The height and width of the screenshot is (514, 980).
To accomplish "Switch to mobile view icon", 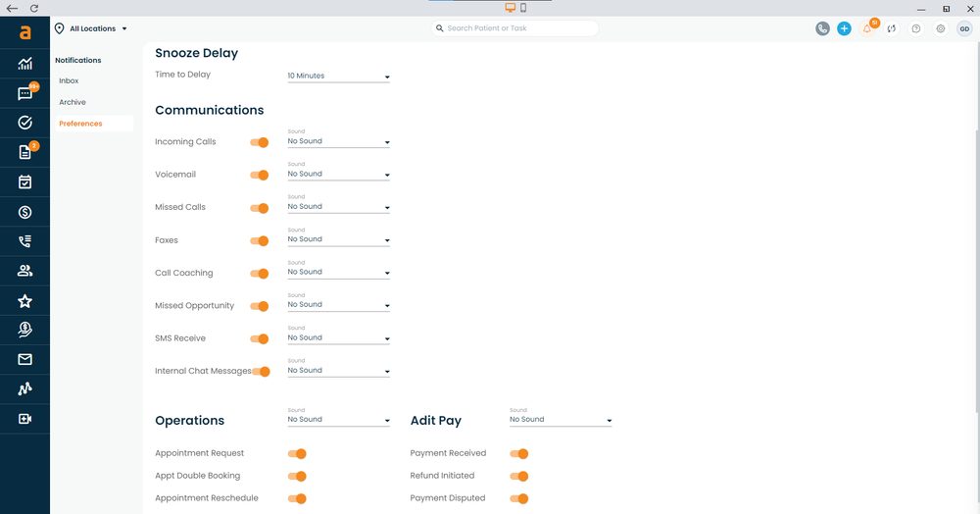I will pos(523,8).
